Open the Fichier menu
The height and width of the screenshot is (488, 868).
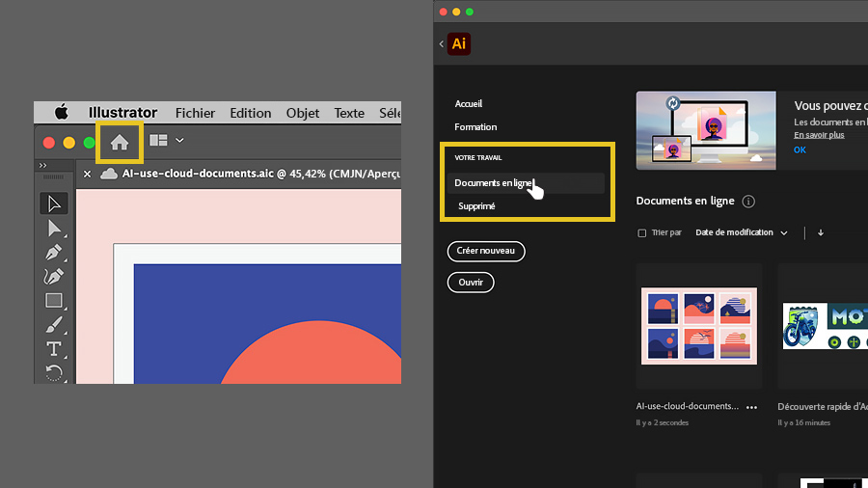point(195,113)
